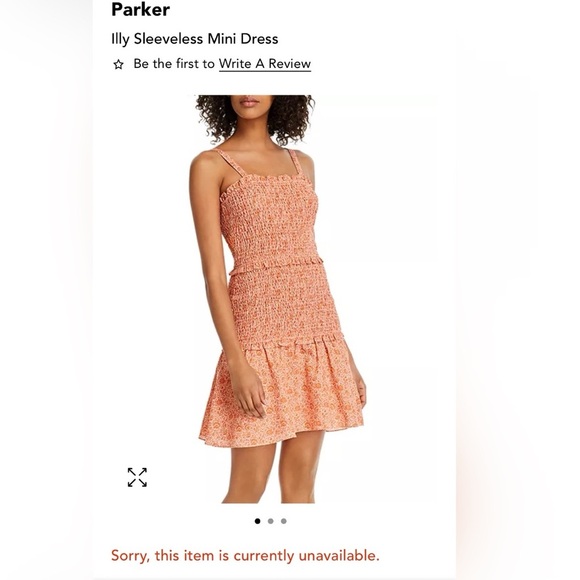Switch to the second image dot
This screenshot has height=580, width=580.
(x=271, y=521)
